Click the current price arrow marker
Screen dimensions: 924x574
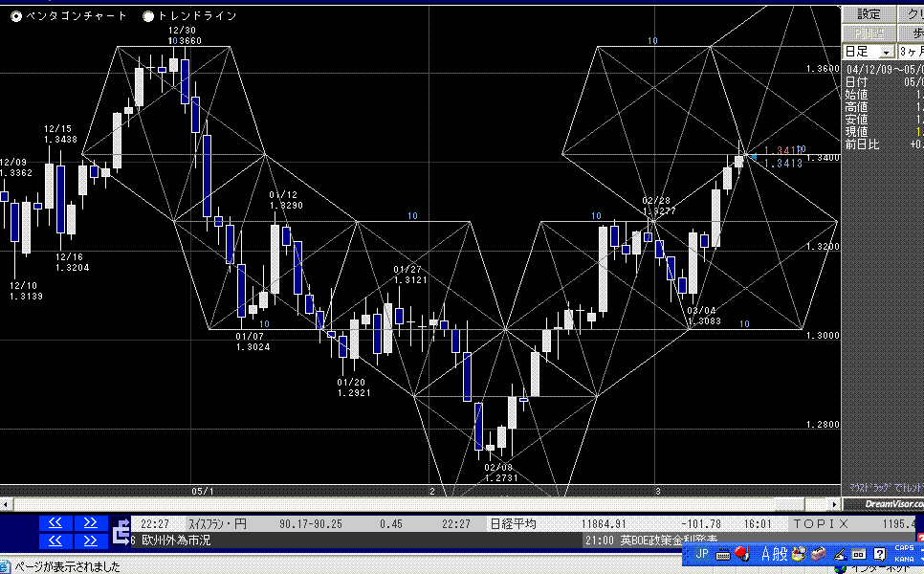[x=753, y=156]
